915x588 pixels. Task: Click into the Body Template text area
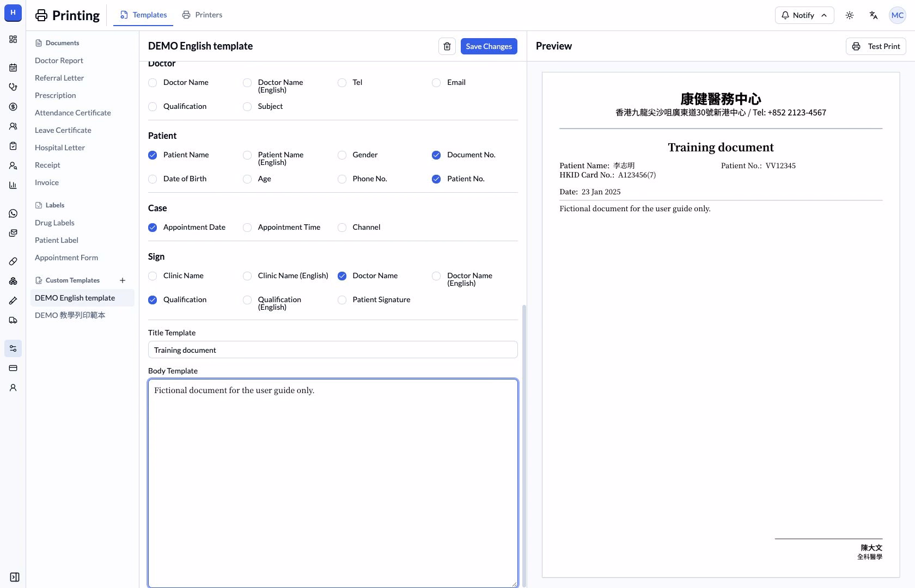tap(333, 483)
